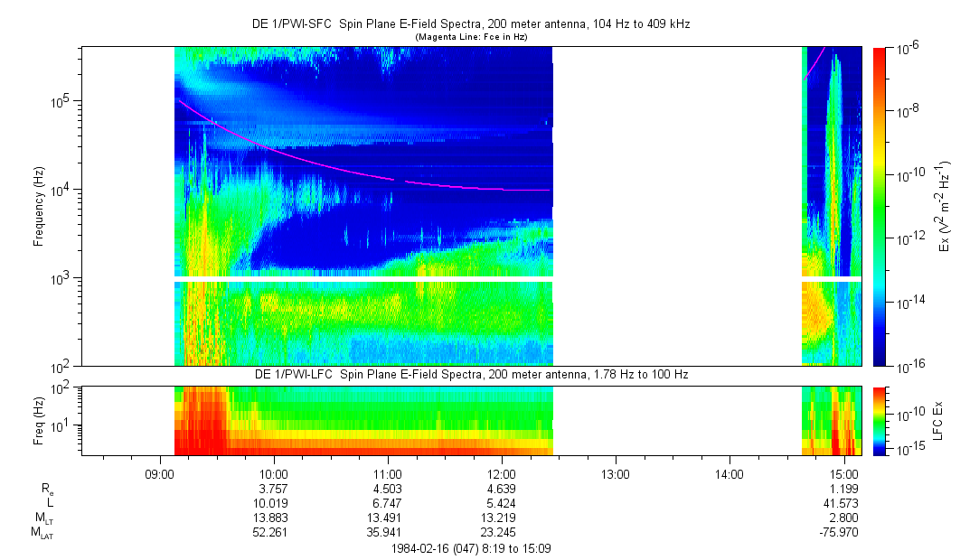Click the 09:00 time axis tick
This screenshot has width=979, height=560.
point(160,472)
